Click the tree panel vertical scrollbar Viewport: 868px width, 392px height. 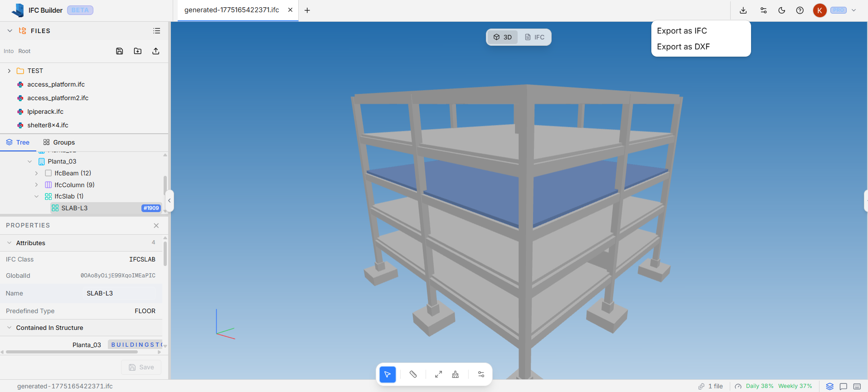tap(165, 186)
